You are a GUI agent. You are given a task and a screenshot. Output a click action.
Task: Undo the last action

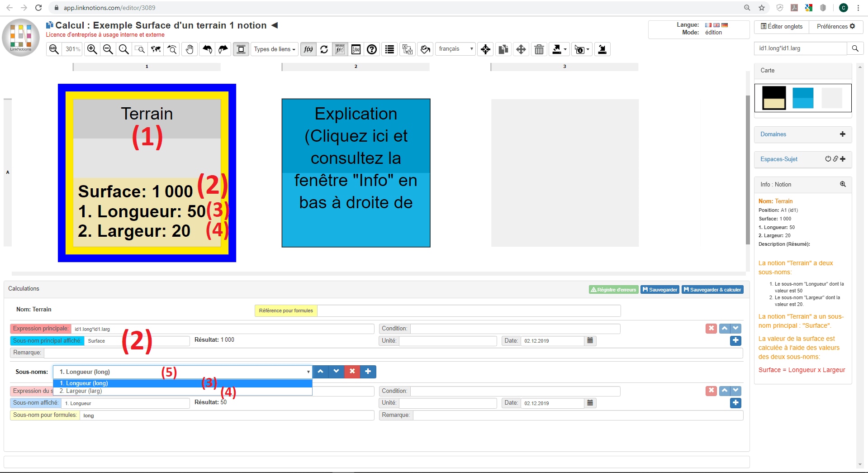pos(207,49)
